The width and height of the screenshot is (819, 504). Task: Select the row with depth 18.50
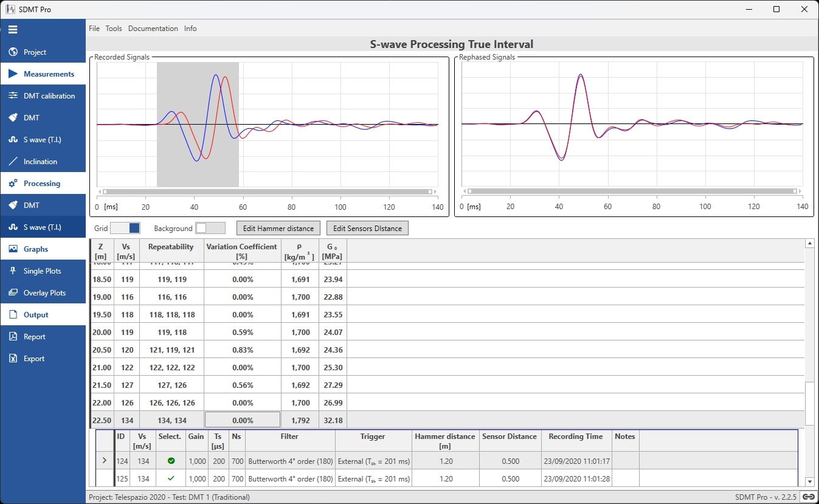click(447, 280)
